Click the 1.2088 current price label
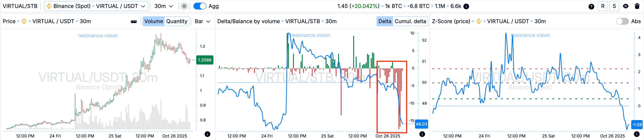 tap(204, 60)
